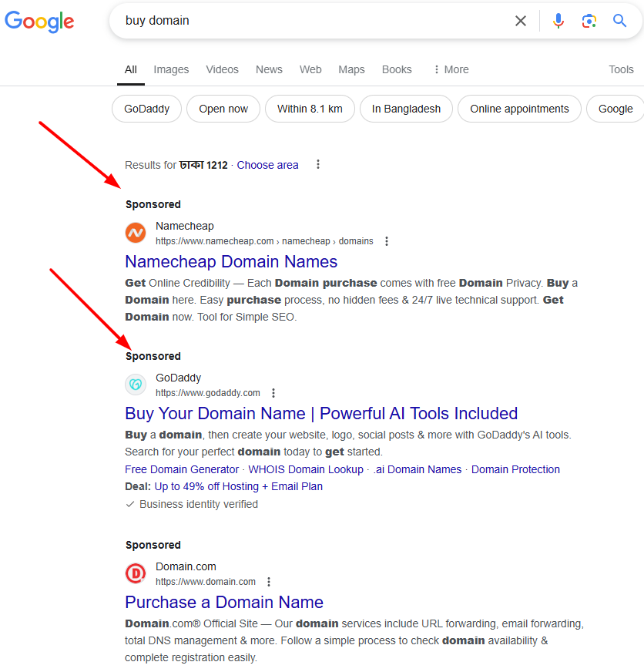Viewport: 644px width, 672px height.
Task: Open the Up to 49% off Hosting deal
Action: click(238, 486)
